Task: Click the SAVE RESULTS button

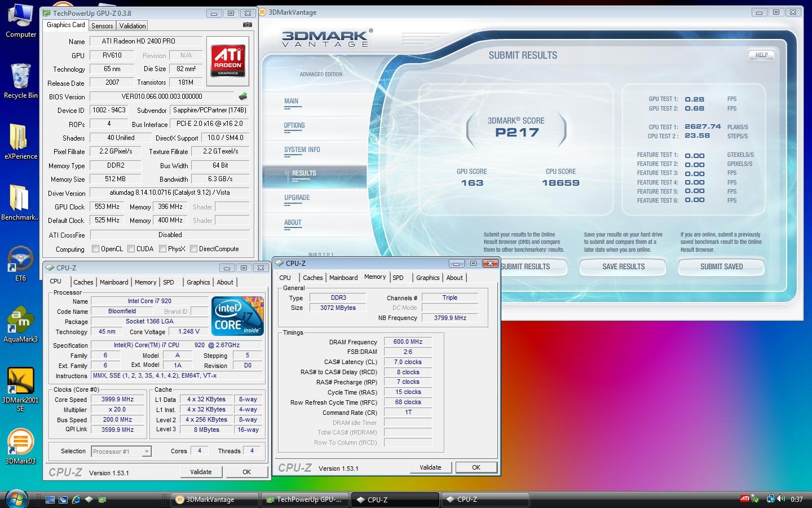Action: tap(623, 267)
